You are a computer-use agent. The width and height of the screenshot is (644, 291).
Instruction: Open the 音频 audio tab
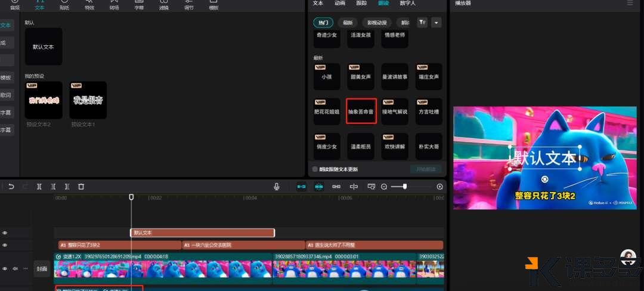click(x=15, y=5)
